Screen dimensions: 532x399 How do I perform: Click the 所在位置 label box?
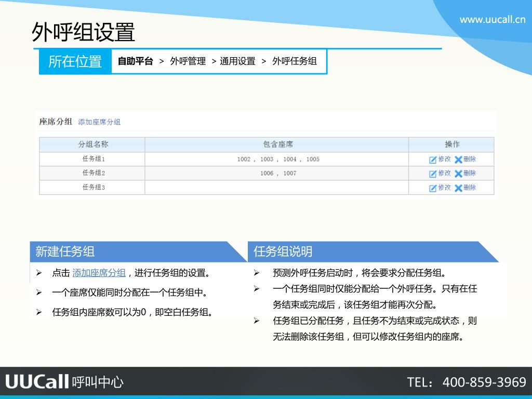[75, 61]
